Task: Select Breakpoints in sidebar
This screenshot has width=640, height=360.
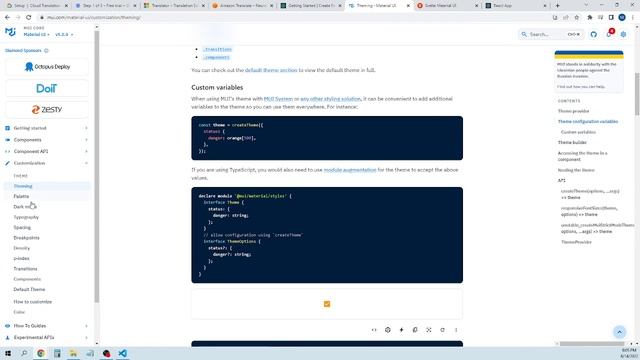Action: (x=27, y=238)
